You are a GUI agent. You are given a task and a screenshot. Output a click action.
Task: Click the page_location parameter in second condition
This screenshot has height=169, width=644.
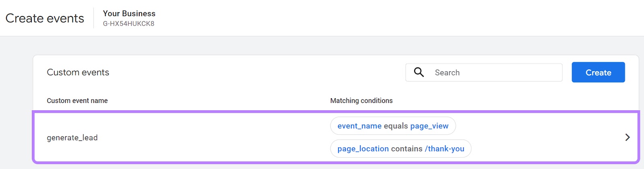coord(363,149)
